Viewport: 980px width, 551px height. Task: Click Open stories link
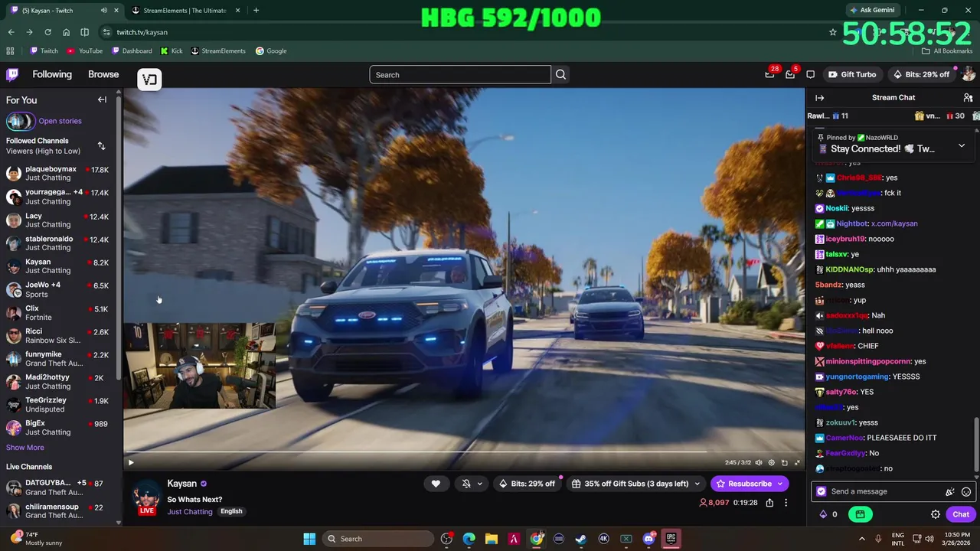(60, 121)
